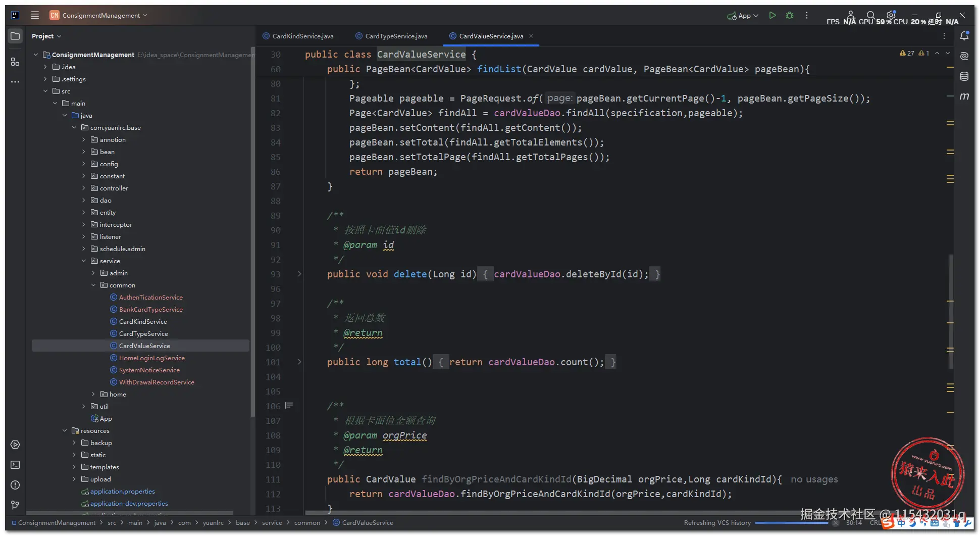980x536 pixels.
Task: Click the 27 warnings indicator
Action: (x=907, y=53)
